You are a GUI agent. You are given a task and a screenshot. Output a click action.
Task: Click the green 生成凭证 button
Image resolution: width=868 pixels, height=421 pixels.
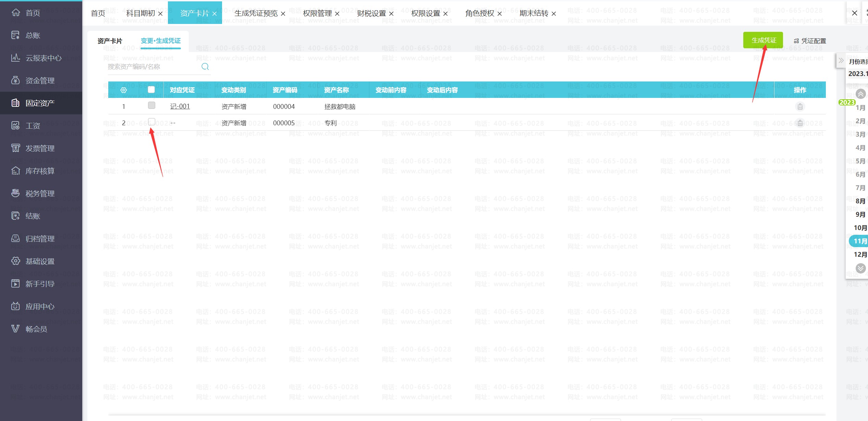point(763,40)
